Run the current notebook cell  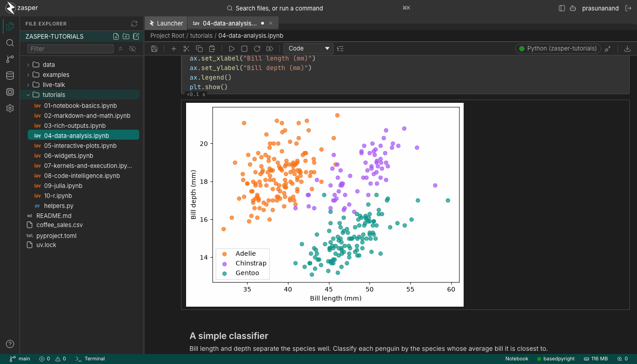(232, 49)
